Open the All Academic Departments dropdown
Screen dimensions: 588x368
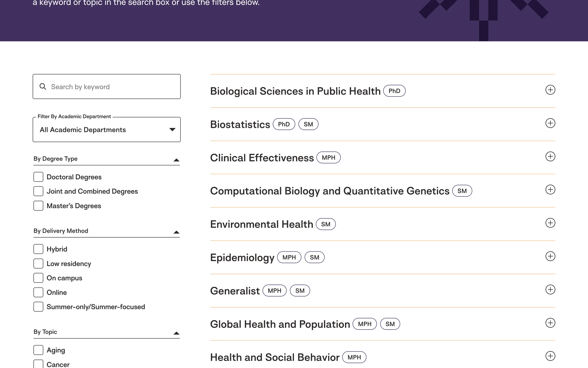point(106,130)
